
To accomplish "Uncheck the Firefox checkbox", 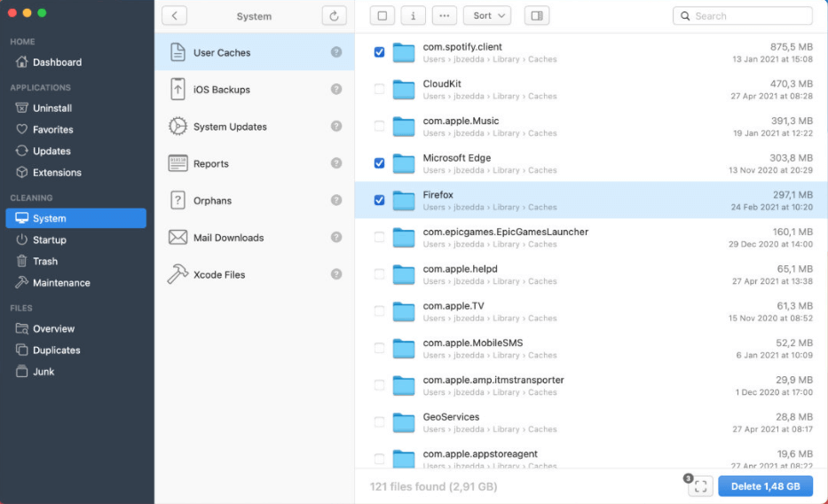I will [x=379, y=200].
